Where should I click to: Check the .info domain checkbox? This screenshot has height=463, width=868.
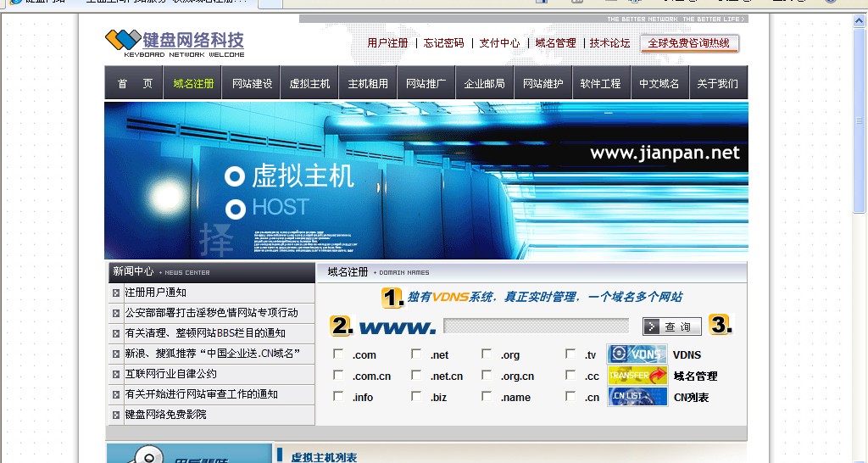338,396
